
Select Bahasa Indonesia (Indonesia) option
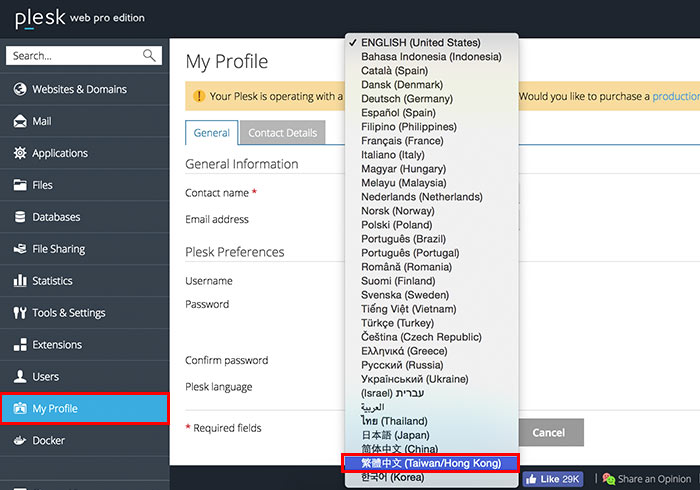[x=431, y=57]
